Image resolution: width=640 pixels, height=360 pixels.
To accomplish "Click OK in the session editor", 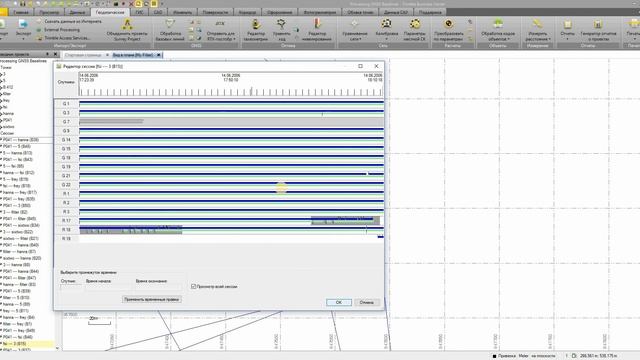I will pyautogui.click(x=338, y=302).
